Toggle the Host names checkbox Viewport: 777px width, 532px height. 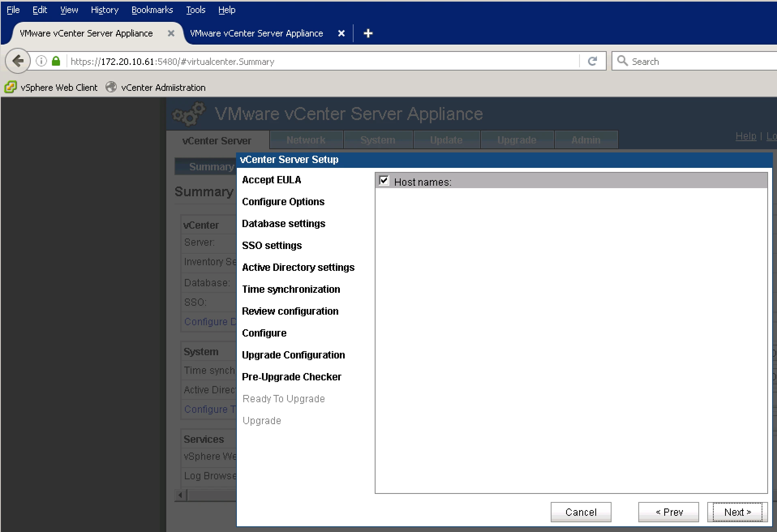[384, 180]
